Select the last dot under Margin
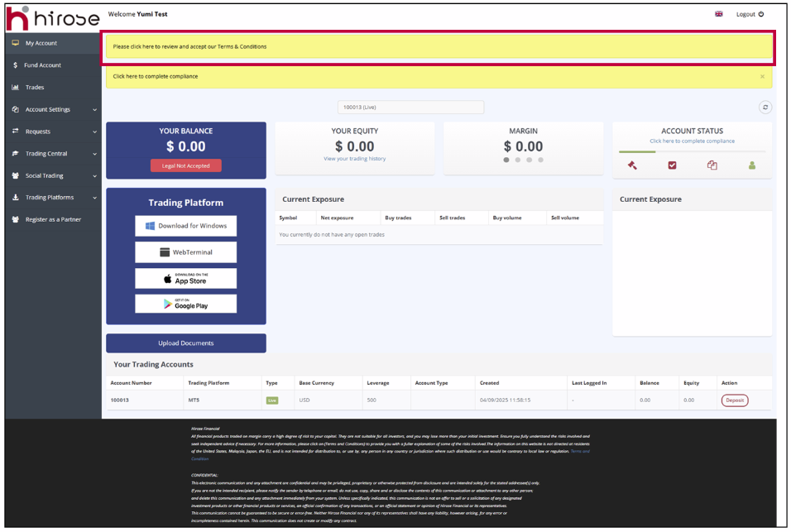The image size is (791, 532). click(x=541, y=161)
